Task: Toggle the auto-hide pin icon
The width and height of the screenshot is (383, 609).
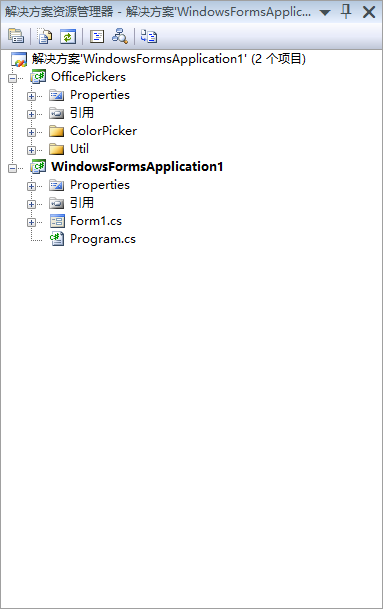Action: point(346,12)
